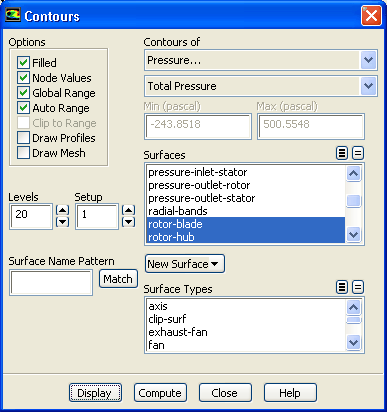
Task: Decrease the Setup value with down arrow
Action: click(128, 222)
